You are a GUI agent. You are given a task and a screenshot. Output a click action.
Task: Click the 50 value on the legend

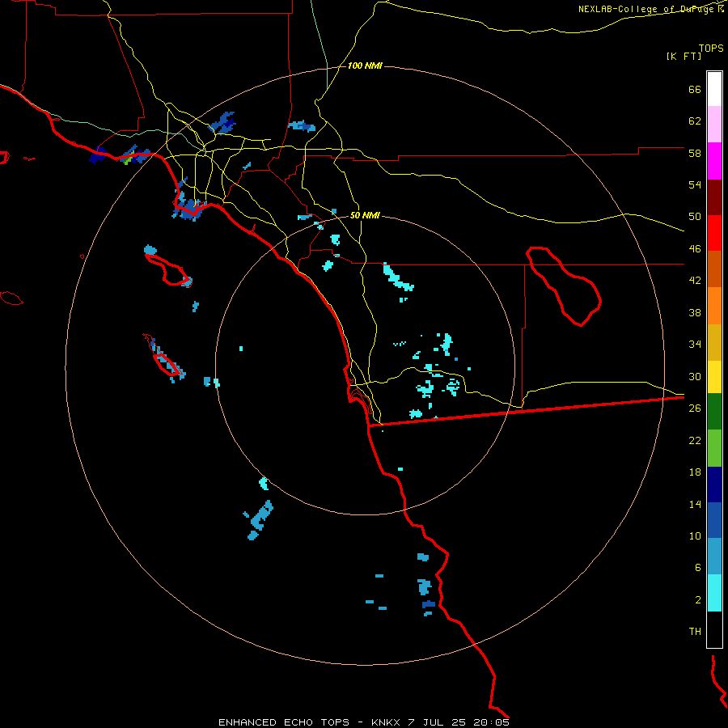click(x=695, y=217)
